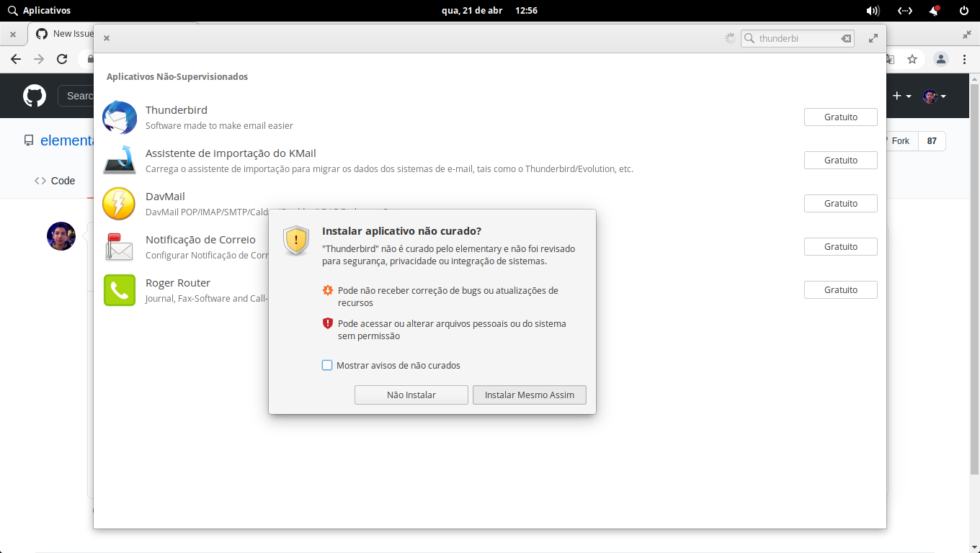Screen dimensions: 980x553
Task: Click the Instalar aplicativo não curado? dialog heading
Action: click(x=401, y=231)
